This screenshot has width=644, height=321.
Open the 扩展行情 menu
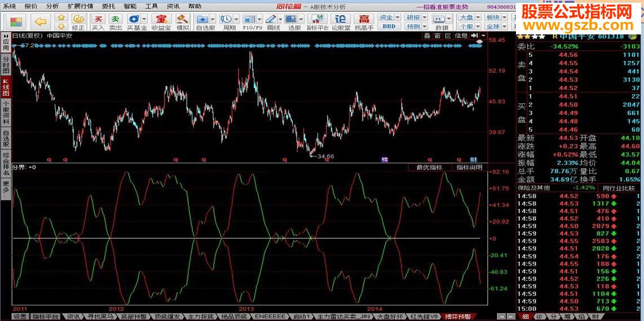(x=80, y=7)
